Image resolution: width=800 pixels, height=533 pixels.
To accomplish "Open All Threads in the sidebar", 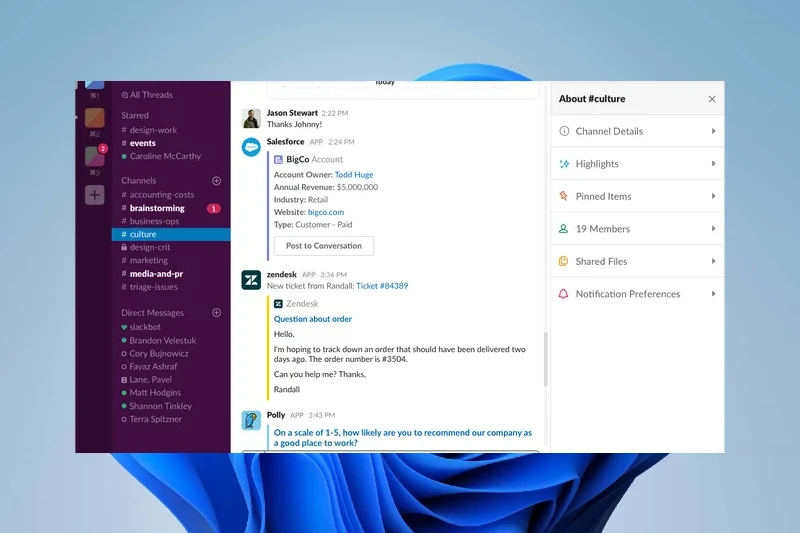I will (147, 95).
